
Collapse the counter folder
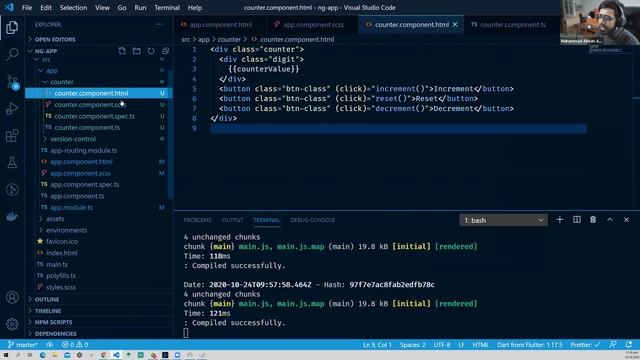[61, 82]
